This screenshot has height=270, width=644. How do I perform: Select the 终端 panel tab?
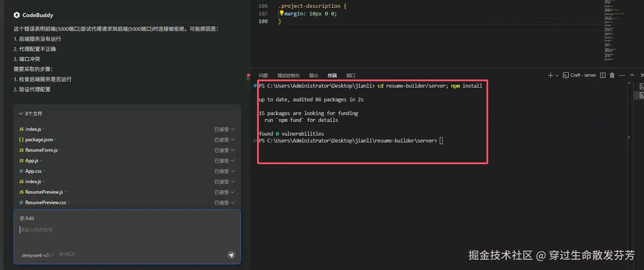click(x=332, y=75)
